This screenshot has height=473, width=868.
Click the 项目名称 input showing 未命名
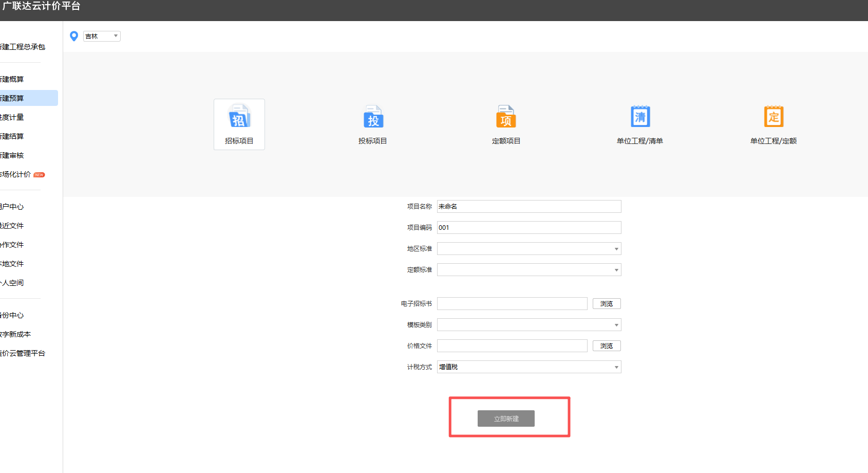(529, 206)
